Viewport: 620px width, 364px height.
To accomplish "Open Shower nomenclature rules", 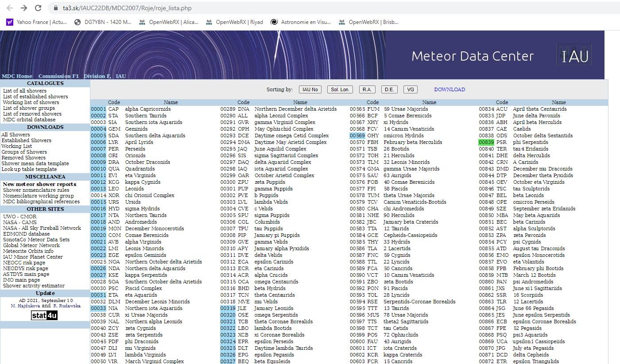I will 36,190.
